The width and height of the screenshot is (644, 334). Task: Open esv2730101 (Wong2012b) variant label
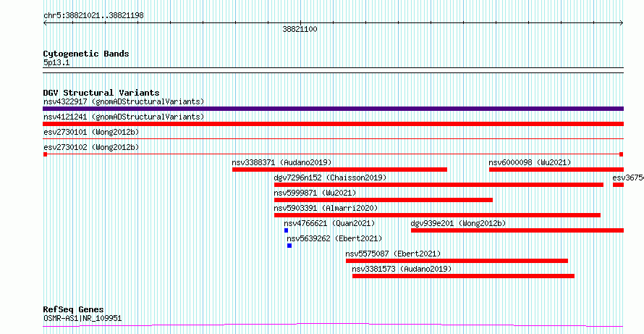click(x=91, y=132)
